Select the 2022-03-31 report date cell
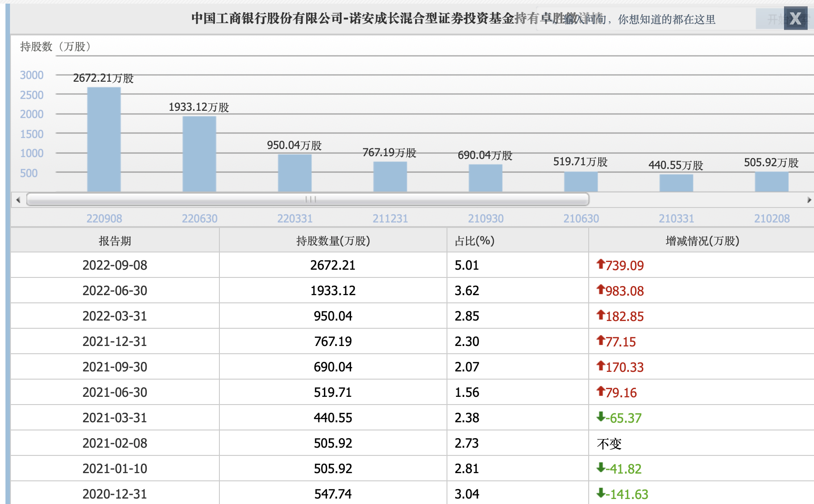Screen dimensions: 814x504 115,316
